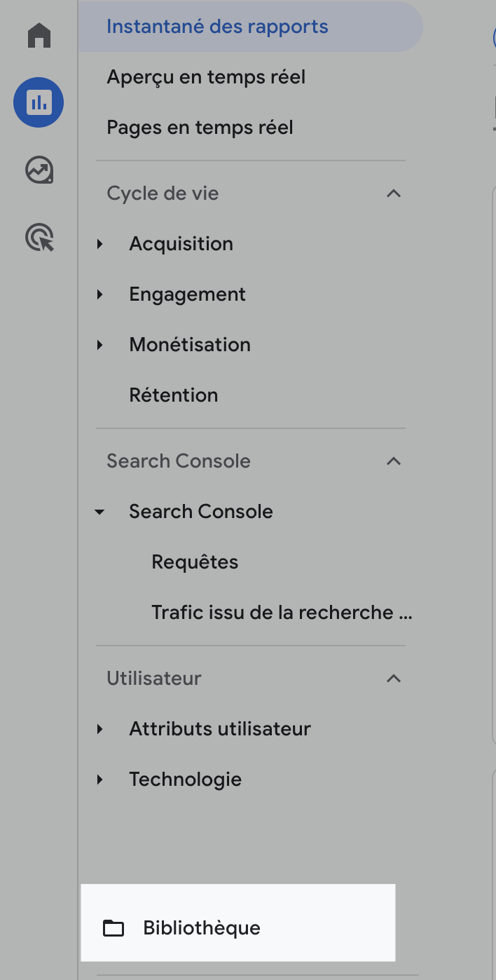Open the Rétention report
496x980 pixels.
pos(174,395)
